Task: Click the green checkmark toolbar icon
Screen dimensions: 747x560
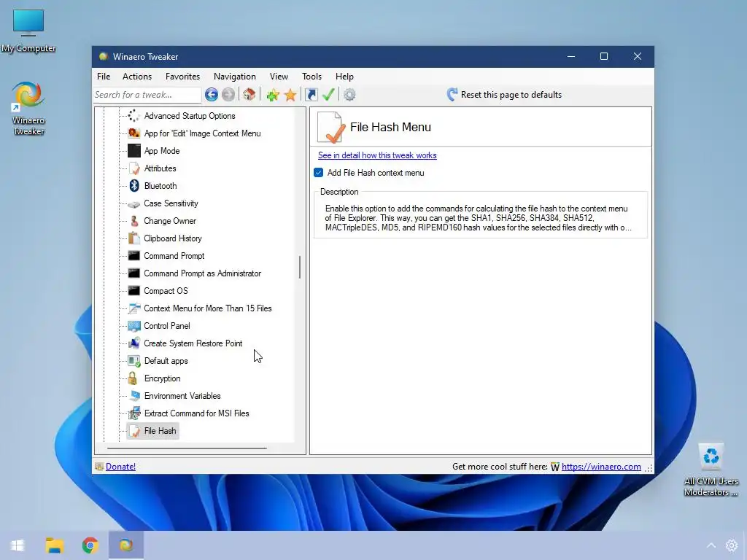Action: [328, 94]
